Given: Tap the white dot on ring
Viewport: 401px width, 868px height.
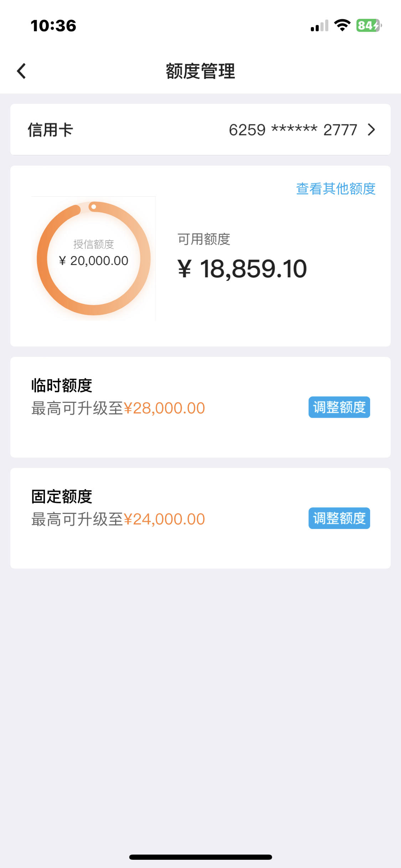Looking at the screenshot, I should [93, 207].
